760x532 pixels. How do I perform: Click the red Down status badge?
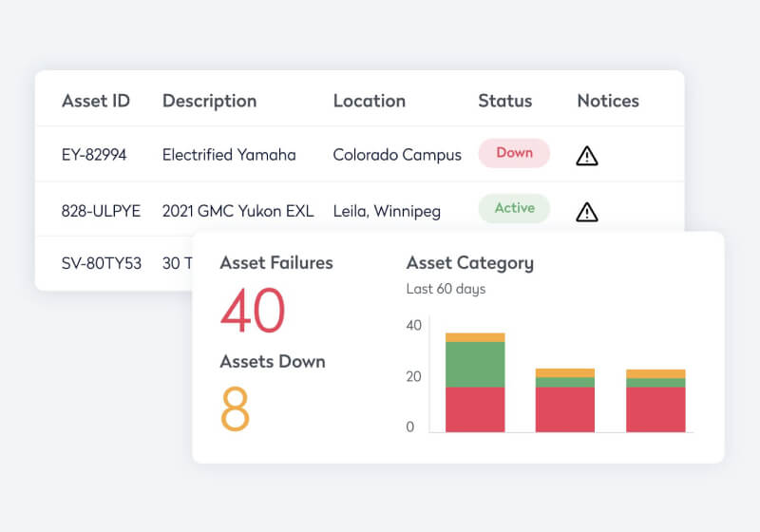click(514, 153)
